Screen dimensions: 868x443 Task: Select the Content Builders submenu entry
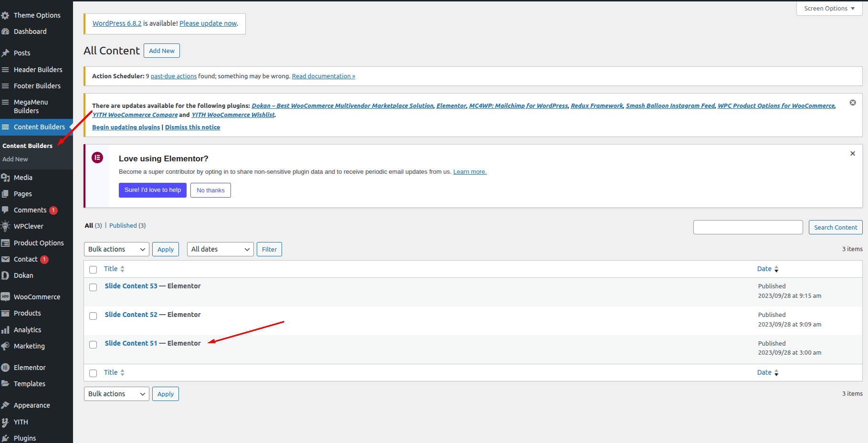click(x=28, y=146)
